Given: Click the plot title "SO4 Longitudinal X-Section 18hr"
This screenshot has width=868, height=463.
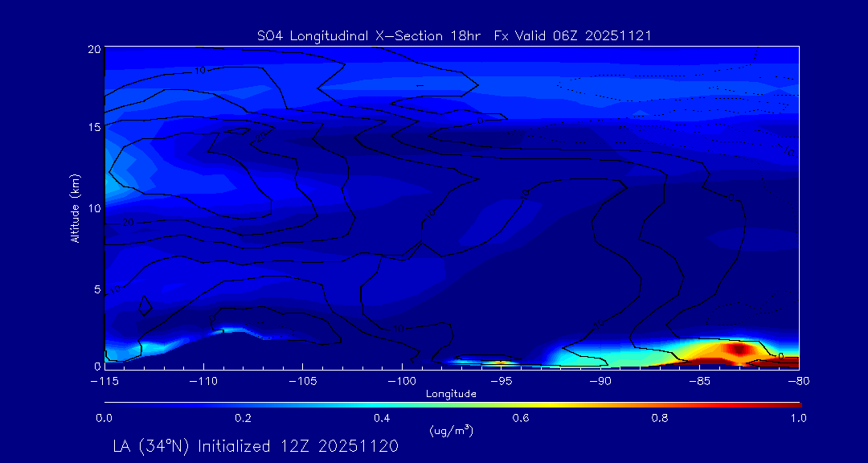Looking at the screenshot, I should [371, 36].
